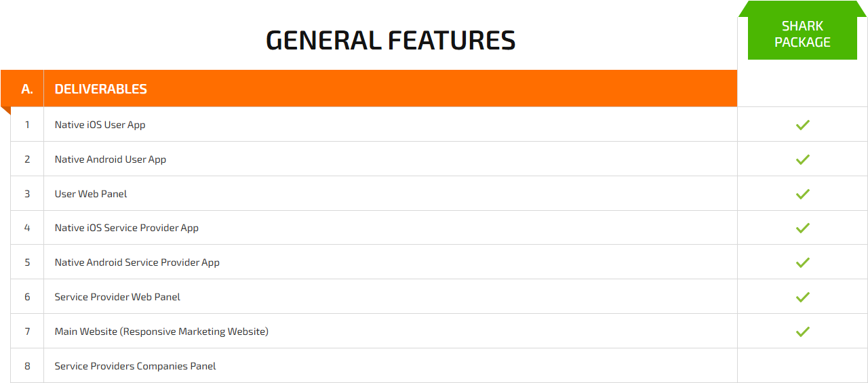Click the empty Shark cell in row 8
Image resolution: width=868 pixels, height=383 pixels.
coord(802,366)
